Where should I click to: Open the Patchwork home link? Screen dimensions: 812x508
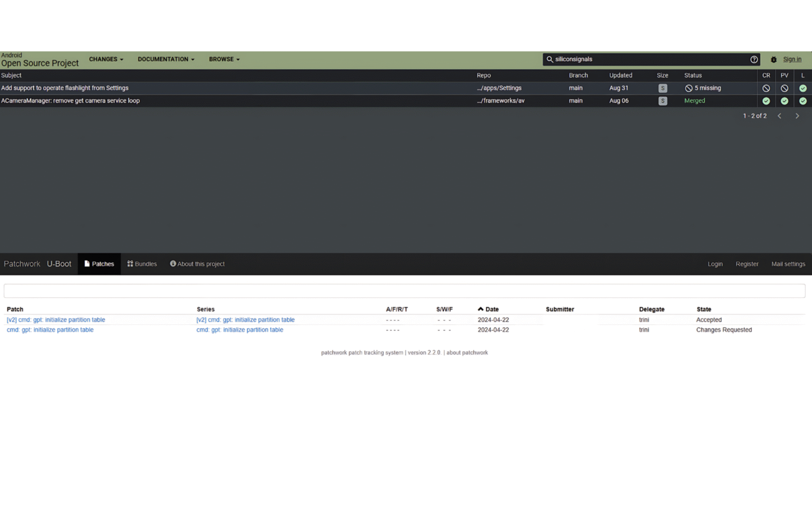(x=22, y=264)
